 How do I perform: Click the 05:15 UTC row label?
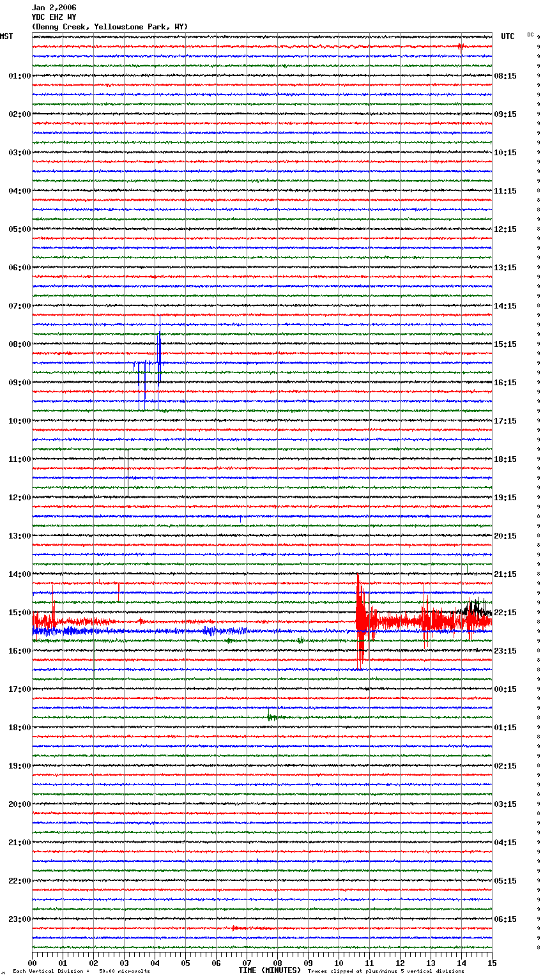(x=505, y=881)
